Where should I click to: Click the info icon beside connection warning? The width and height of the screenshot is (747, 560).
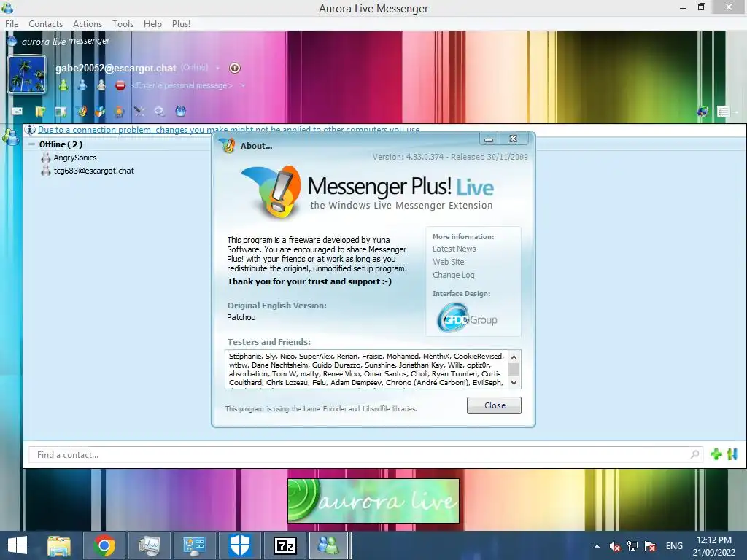(x=30, y=130)
